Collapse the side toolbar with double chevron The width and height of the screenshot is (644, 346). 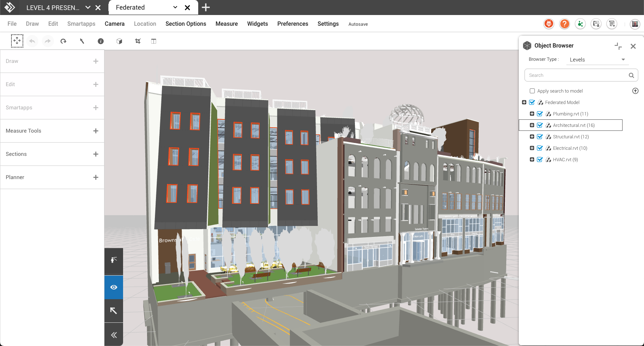(x=114, y=335)
